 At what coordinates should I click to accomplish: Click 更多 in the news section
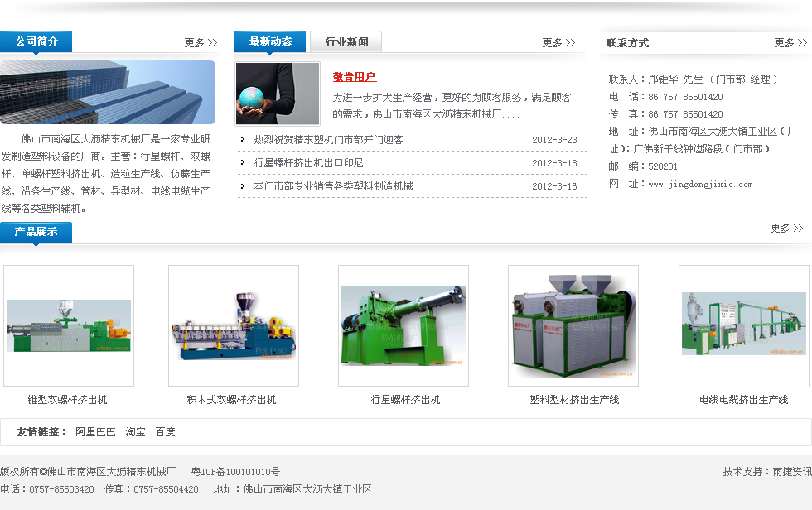(x=558, y=43)
